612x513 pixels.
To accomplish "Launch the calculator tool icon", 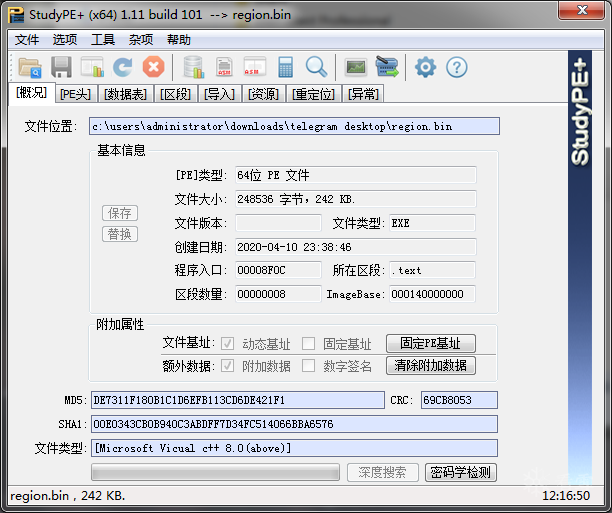I will [285, 67].
